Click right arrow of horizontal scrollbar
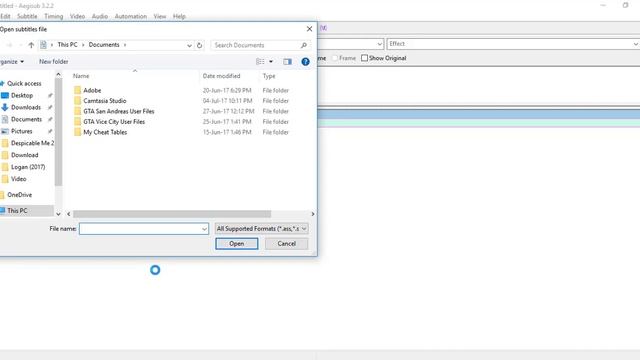This screenshot has width=640, height=360. point(313,214)
